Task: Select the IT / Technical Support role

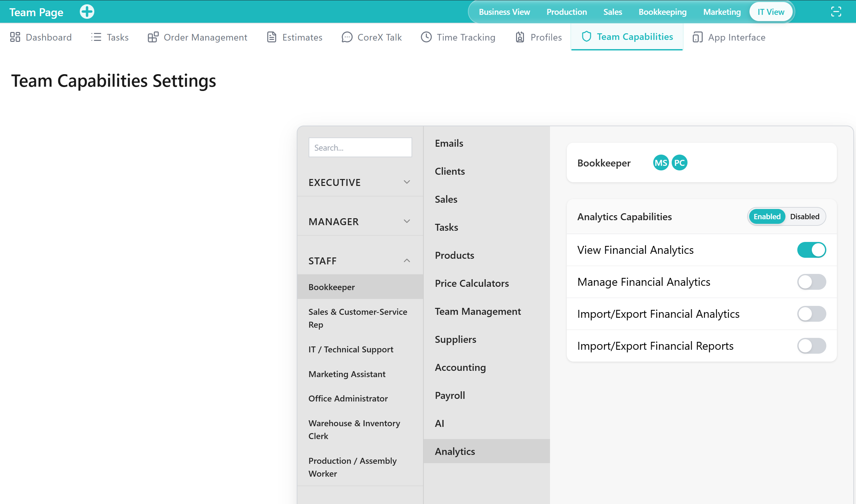Action: (x=360, y=349)
